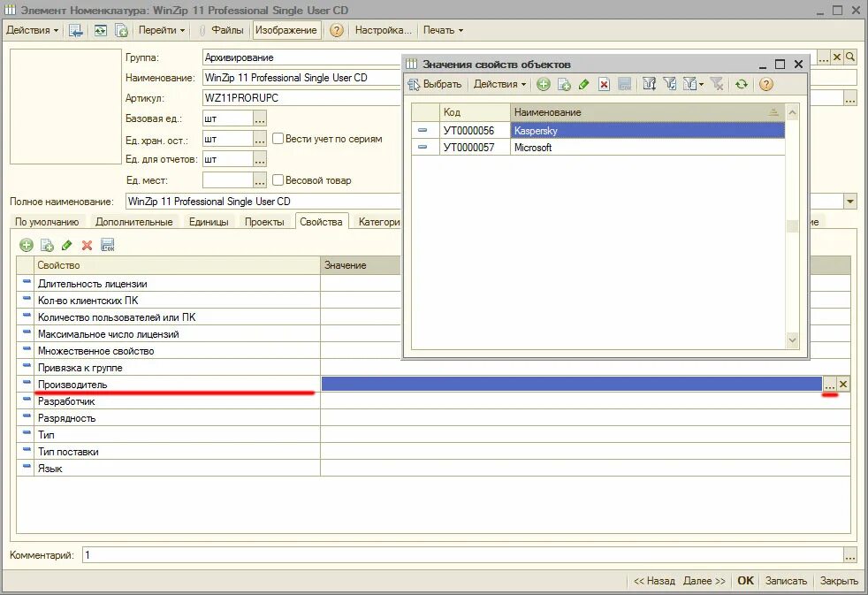The height and width of the screenshot is (595, 868).
Task: Click the Файлы button in the toolbar
Action: coord(222,30)
